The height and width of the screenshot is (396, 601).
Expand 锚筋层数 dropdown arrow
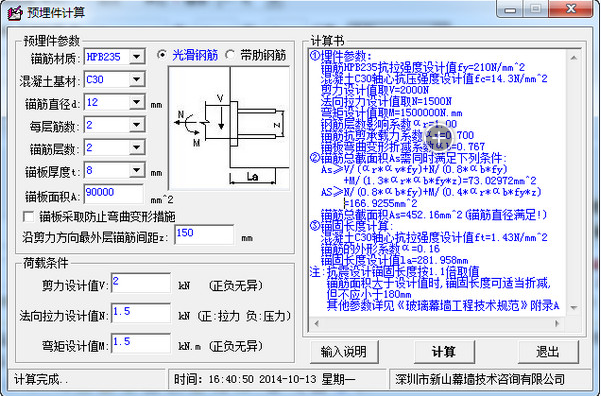click(x=137, y=148)
